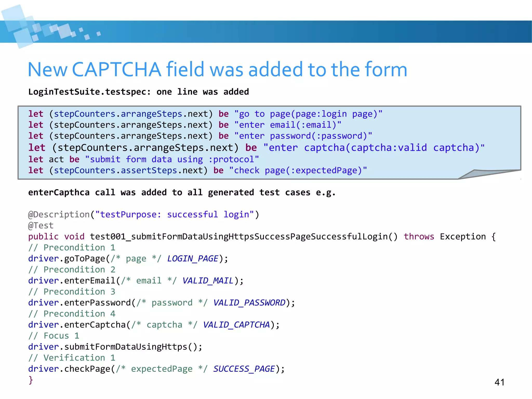532x399 pixels.
Task: Click the comment '// Precondition 1'
Action: [72, 247]
